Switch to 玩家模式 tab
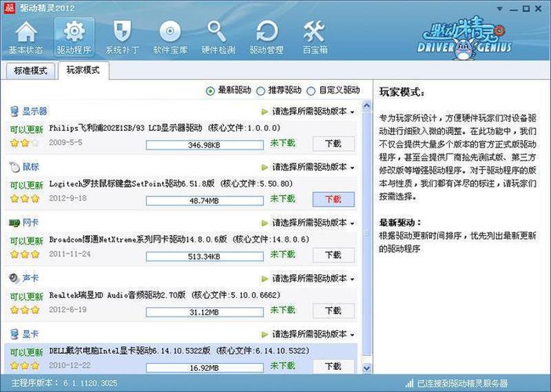The height and width of the screenshot is (392, 551). click(x=83, y=70)
